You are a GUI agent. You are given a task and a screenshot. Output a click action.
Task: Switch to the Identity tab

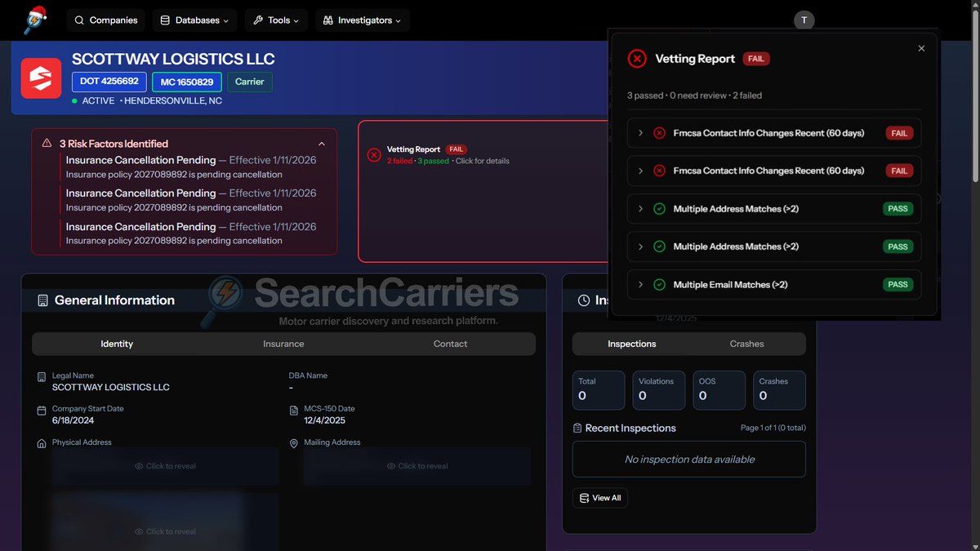pos(117,344)
